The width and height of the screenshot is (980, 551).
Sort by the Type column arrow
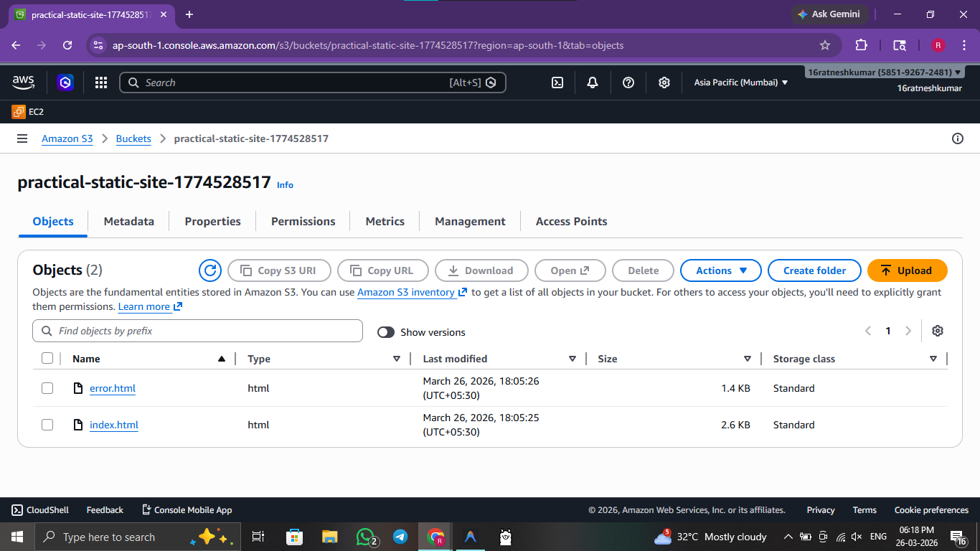397,359
